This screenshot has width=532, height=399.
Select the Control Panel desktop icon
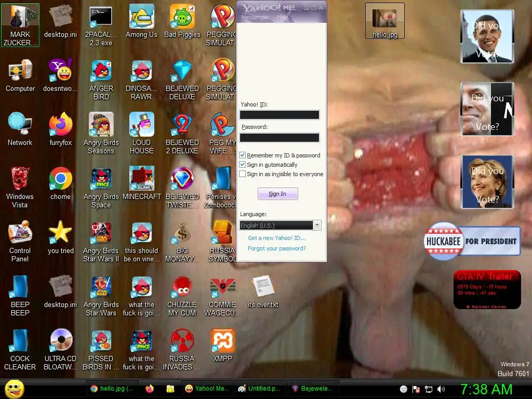tap(20, 242)
